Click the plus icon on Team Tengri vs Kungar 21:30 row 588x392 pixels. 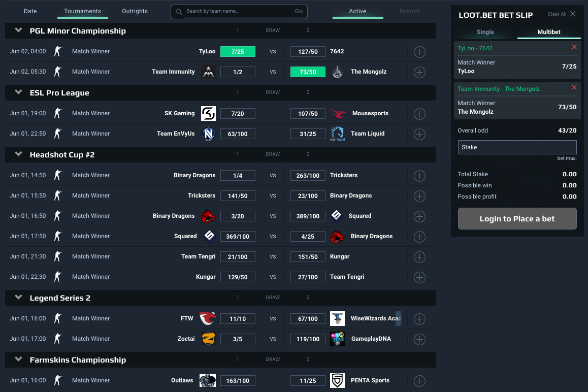[x=419, y=257]
